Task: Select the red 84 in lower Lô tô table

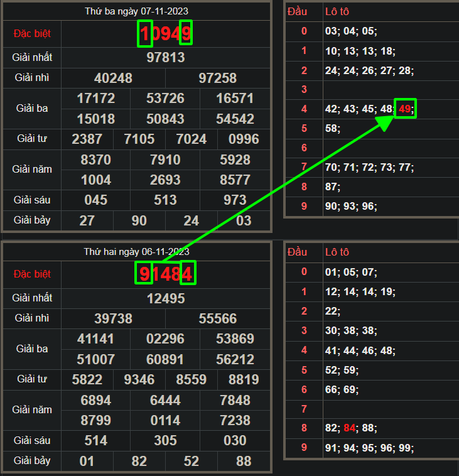Action: 350,428
